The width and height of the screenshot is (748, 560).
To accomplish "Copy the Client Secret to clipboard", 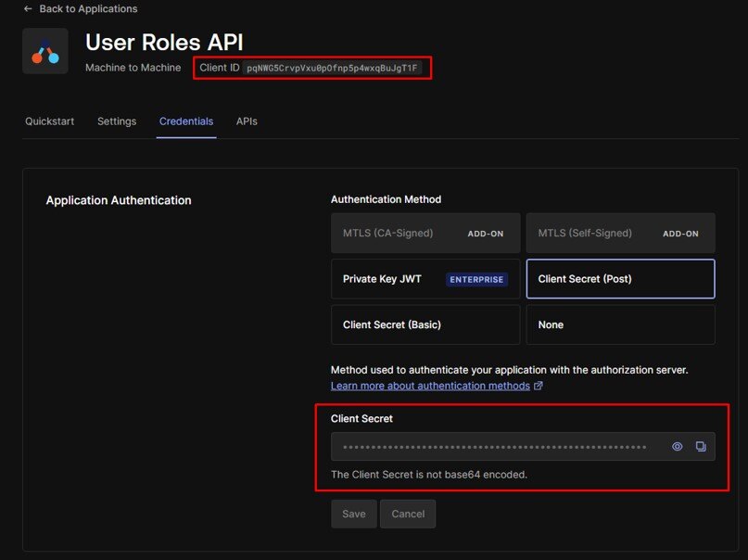I will point(701,447).
